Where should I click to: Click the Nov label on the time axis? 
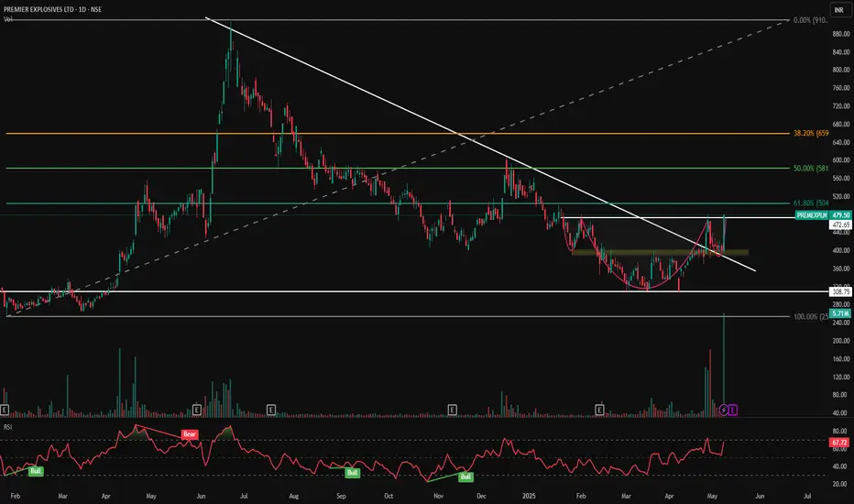(438, 496)
